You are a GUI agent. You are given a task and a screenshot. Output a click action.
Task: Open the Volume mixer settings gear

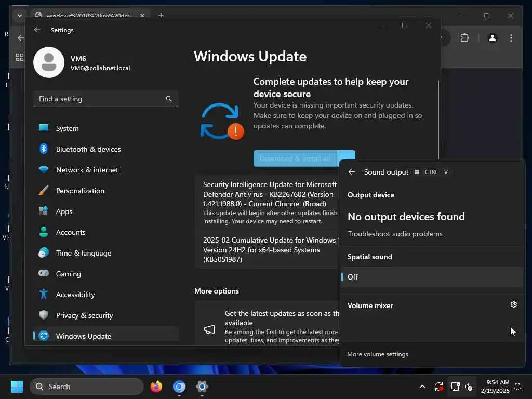click(x=514, y=304)
